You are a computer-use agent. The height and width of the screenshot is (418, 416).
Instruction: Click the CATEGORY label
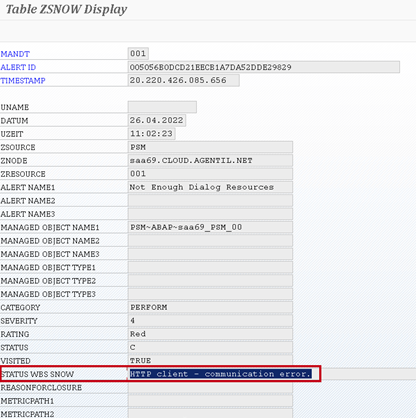(20, 307)
